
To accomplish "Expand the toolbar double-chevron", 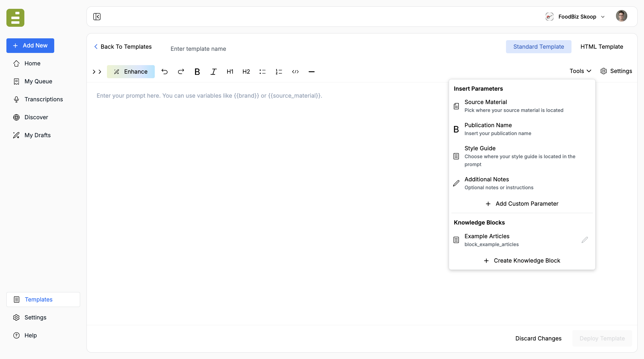I will coord(97,72).
